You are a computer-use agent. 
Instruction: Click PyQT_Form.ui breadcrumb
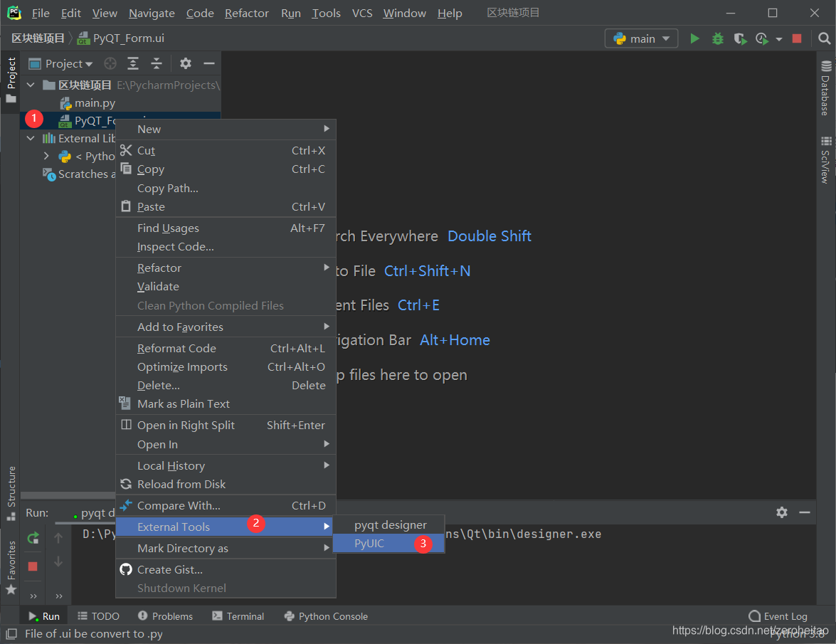[x=121, y=38]
